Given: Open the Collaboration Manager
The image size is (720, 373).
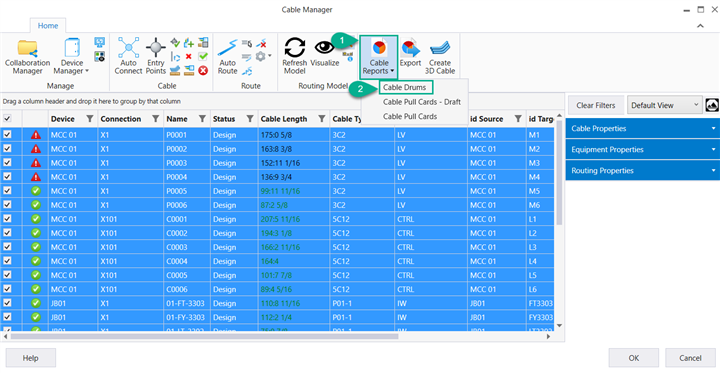Looking at the screenshot, I should pos(28,57).
